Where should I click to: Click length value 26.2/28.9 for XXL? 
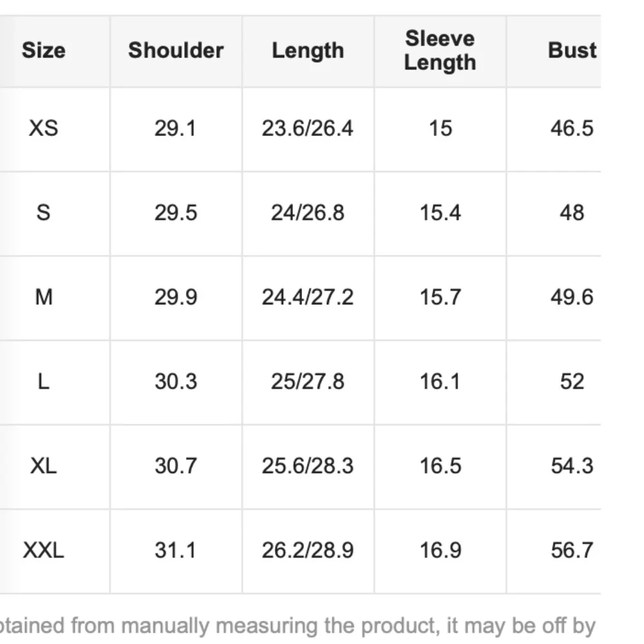tap(308, 551)
